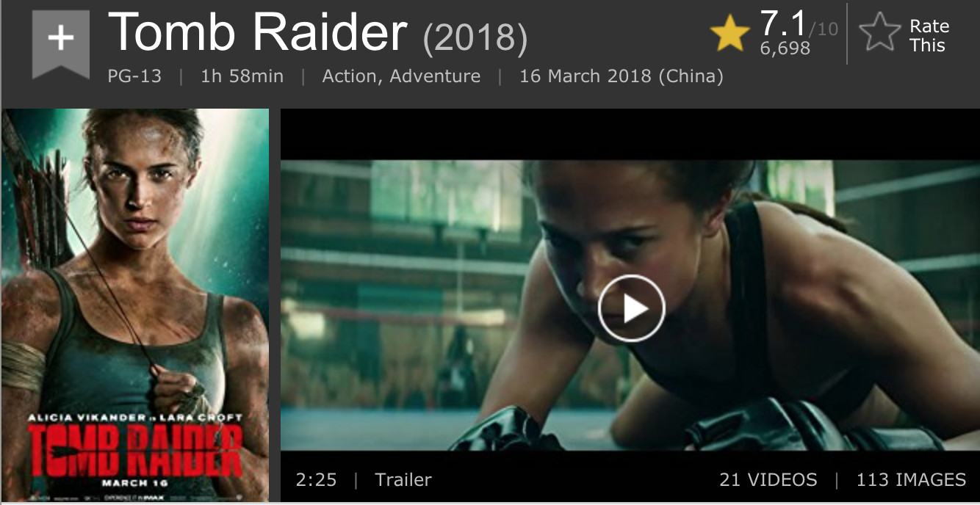Click the gold star rating icon
The height and width of the screenshot is (505, 980).
[729, 34]
